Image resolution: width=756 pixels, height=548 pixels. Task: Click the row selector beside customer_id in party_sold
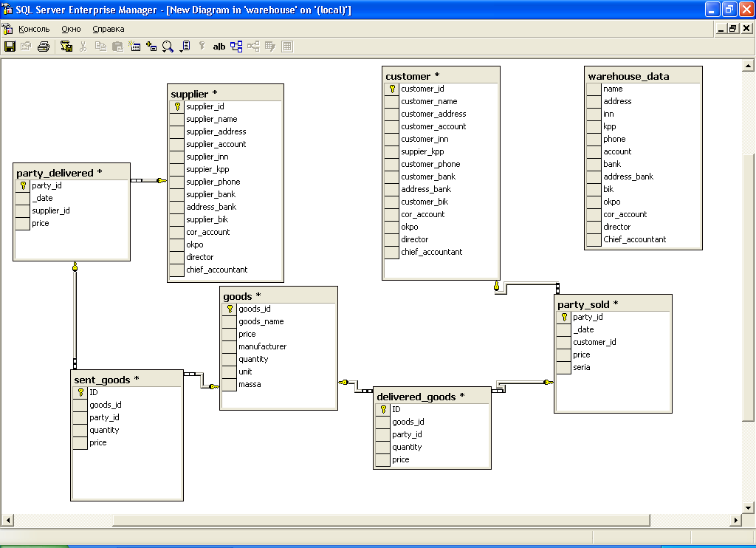tap(564, 342)
